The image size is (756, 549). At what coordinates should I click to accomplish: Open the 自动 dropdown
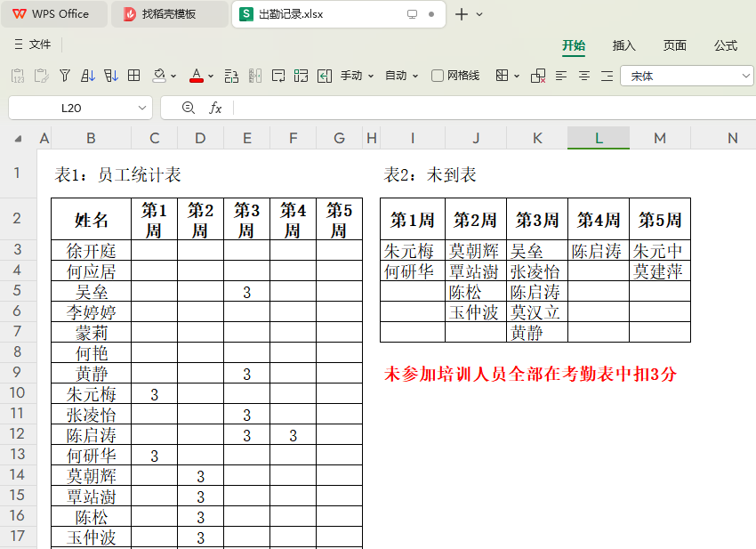click(x=402, y=76)
